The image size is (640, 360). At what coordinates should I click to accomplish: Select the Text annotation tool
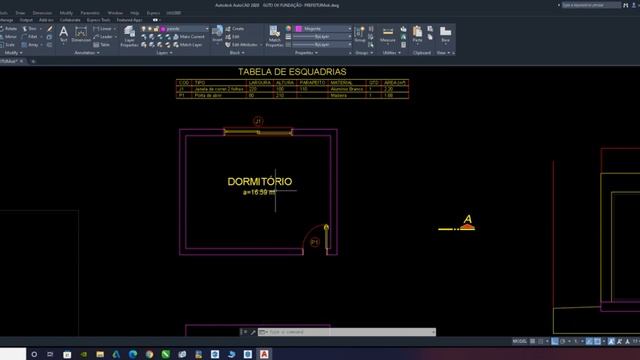tap(63, 34)
